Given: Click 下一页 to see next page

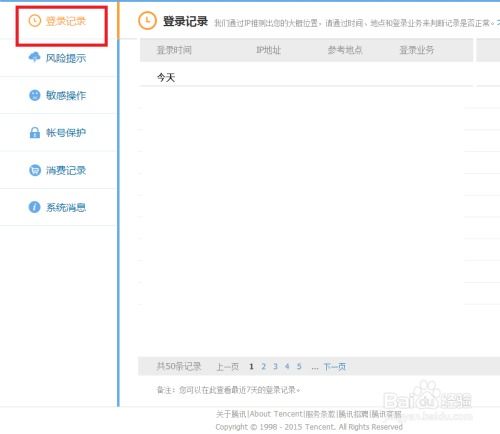Looking at the screenshot, I should click(x=335, y=367).
